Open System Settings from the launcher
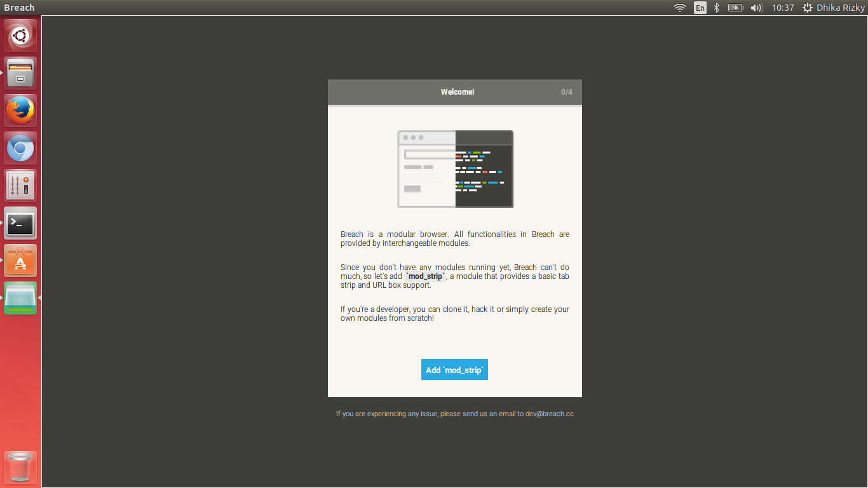This screenshot has height=488, width=868. click(x=20, y=185)
